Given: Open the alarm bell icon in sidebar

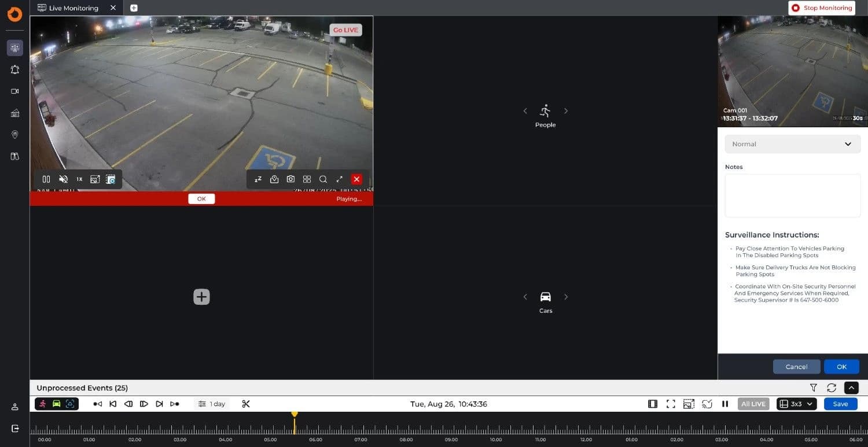Looking at the screenshot, I should pyautogui.click(x=15, y=69).
